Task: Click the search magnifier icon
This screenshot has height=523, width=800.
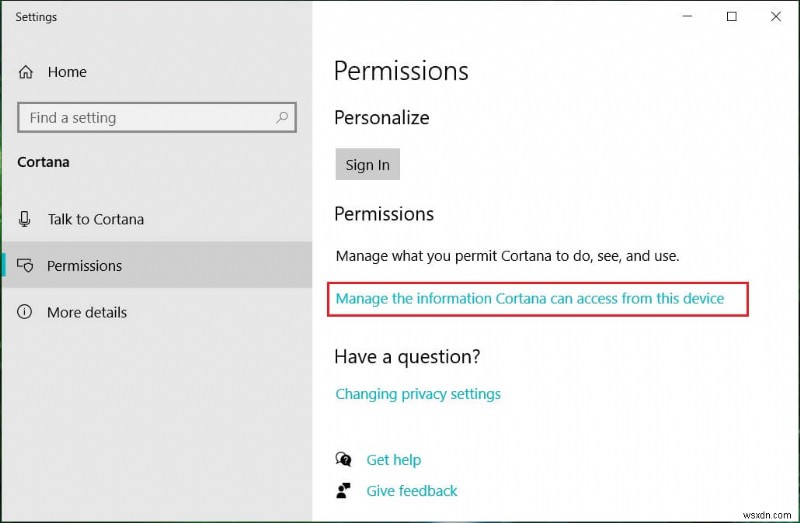Action: (282, 118)
